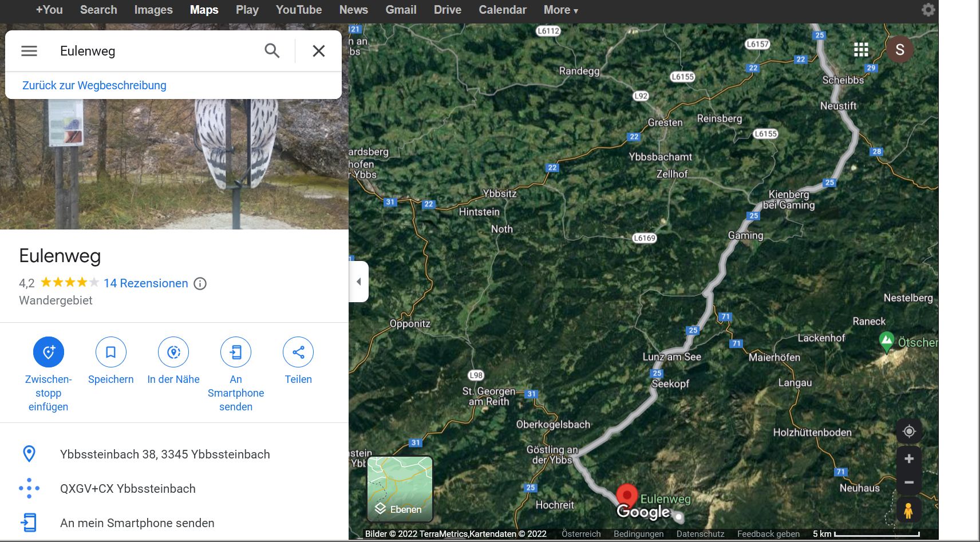Click the Holzhüttenboden label on the map
Image resolution: width=980 pixels, height=542 pixels.
(812, 432)
